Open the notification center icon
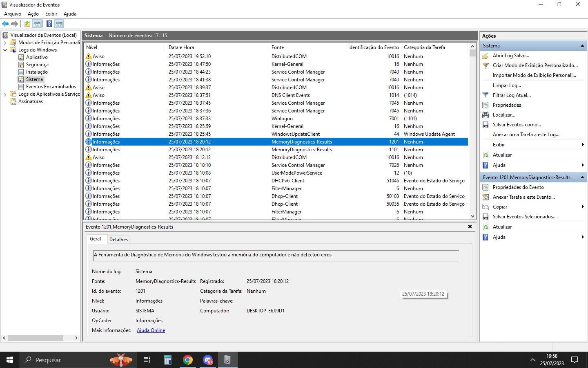Image resolution: width=588 pixels, height=368 pixels. (575, 360)
